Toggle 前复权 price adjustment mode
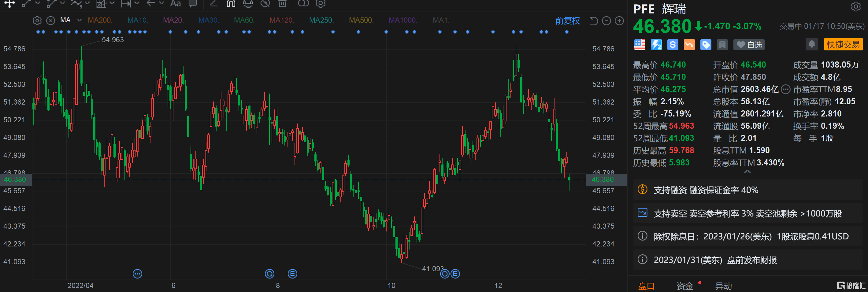Image resolution: width=868 pixels, height=292 pixels. pos(567,21)
